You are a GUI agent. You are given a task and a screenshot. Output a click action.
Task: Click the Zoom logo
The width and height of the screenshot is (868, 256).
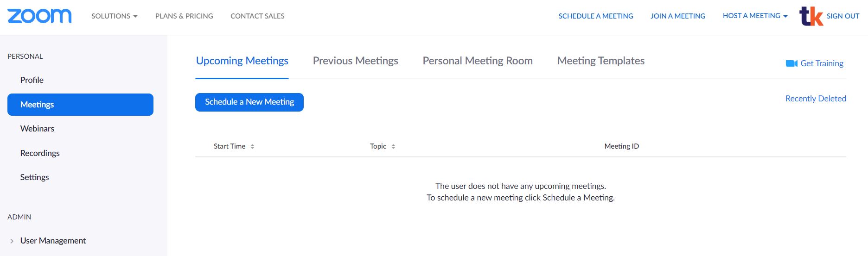click(x=39, y=16)
